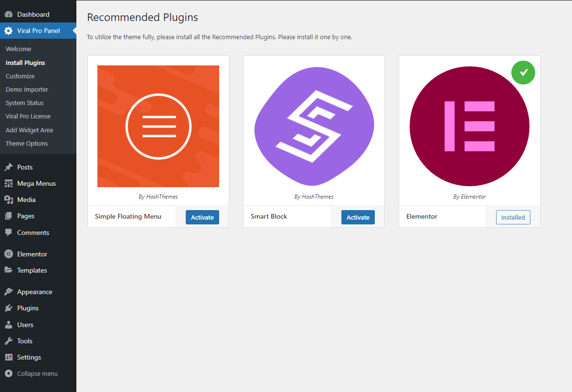Image resolution: width=572 pixels, height=392 pixels.
Task: Click the Collapse menu arrow icon
Action: pyautogui.click(x=9, y=373)
